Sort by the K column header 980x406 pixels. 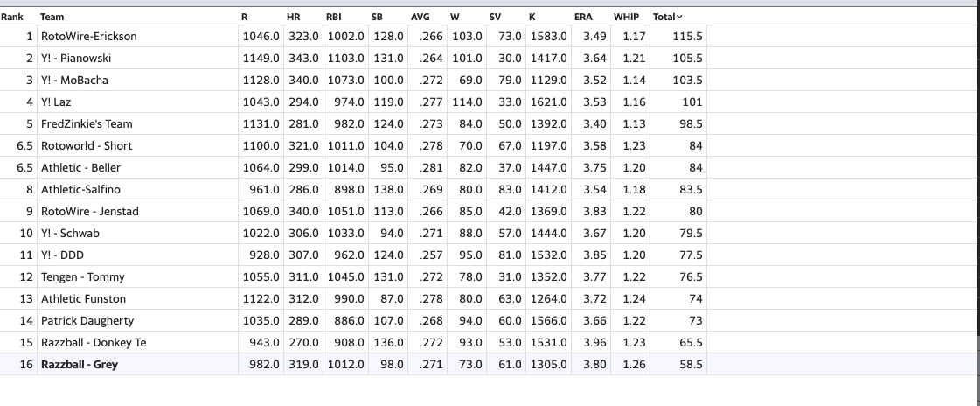click(x=532, y=17)
